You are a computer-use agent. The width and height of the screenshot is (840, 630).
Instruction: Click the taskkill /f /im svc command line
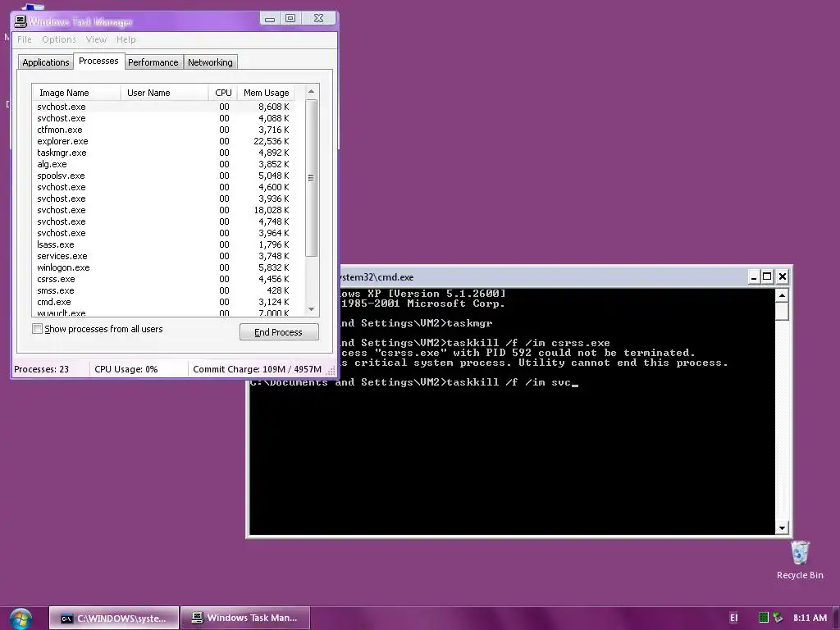coord(414,382)
